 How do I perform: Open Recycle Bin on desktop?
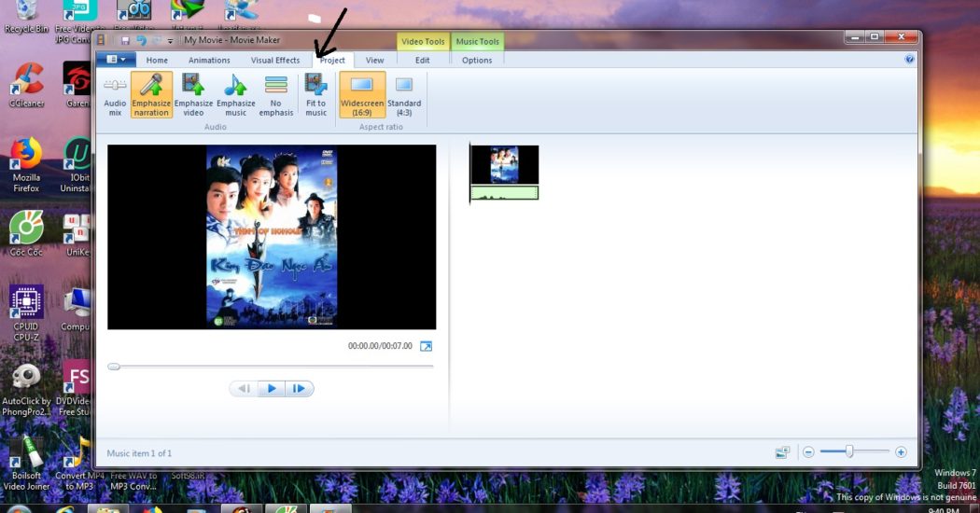[25, 18]
